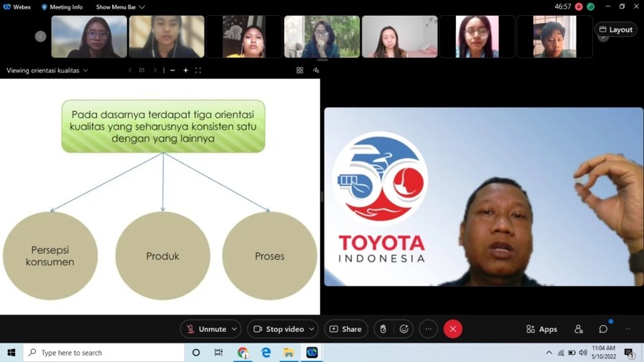Viewport: 644px width, 362px height.
Task: Go to previous participant thumbnails
Action: pos(40,37)
